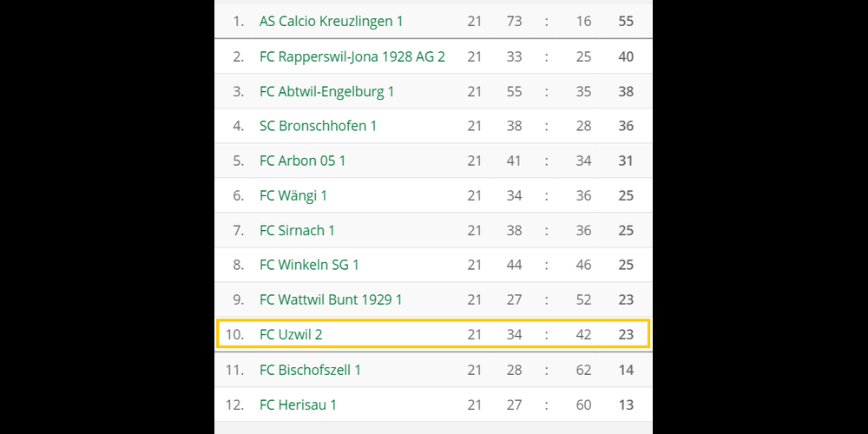868x434 pixels.
Task: Click highlighted FC Uzwil 2 team link
Action: [291, 334]
